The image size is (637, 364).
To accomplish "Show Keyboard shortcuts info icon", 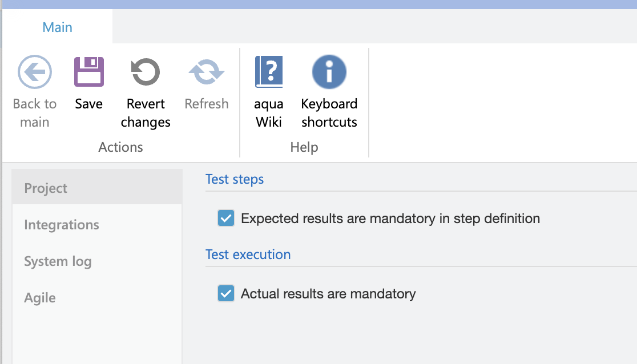I will coord(329,72).
